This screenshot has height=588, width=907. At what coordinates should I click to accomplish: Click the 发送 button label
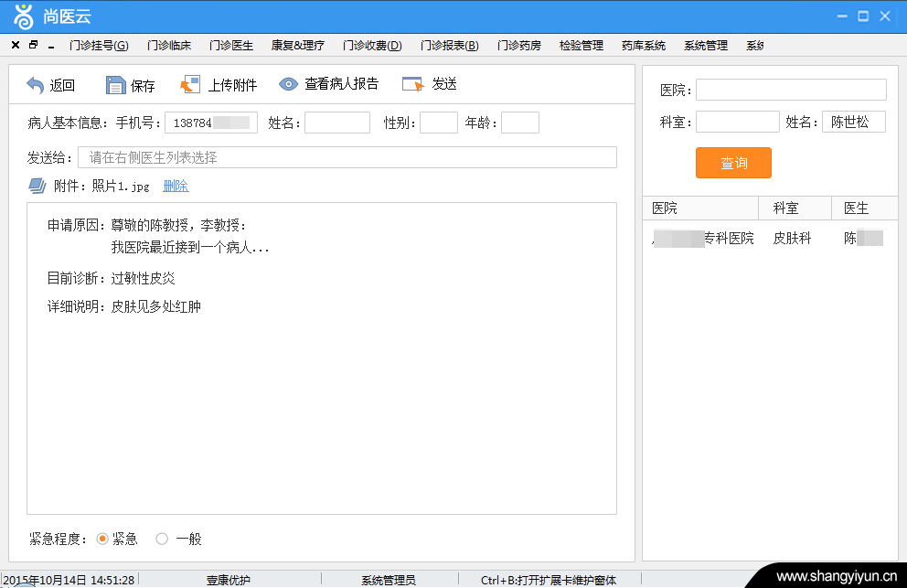[444, 84]
